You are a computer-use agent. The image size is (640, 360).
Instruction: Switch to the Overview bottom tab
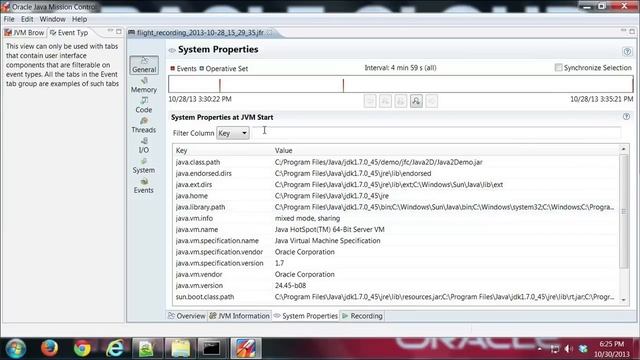187,316
